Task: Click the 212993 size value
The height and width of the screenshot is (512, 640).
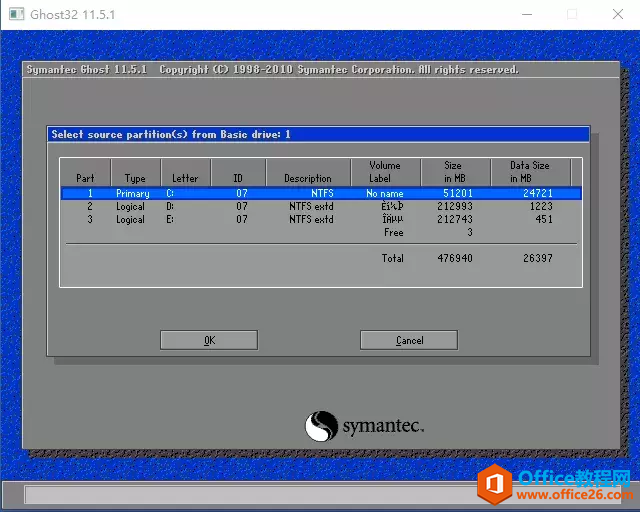Action: (x=455, y=206)
